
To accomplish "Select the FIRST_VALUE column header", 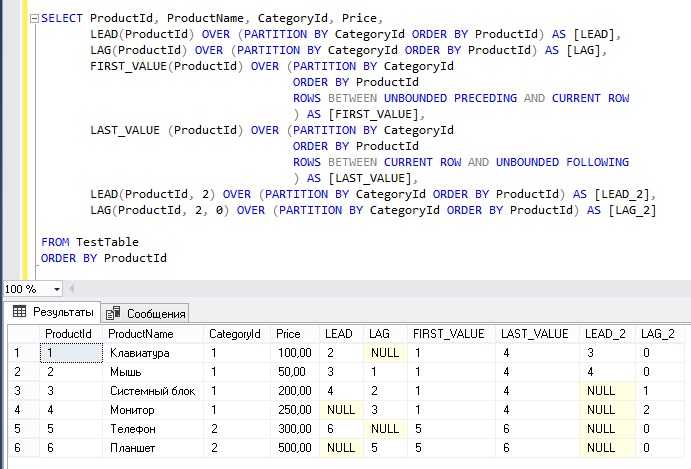I will [448, 334].
